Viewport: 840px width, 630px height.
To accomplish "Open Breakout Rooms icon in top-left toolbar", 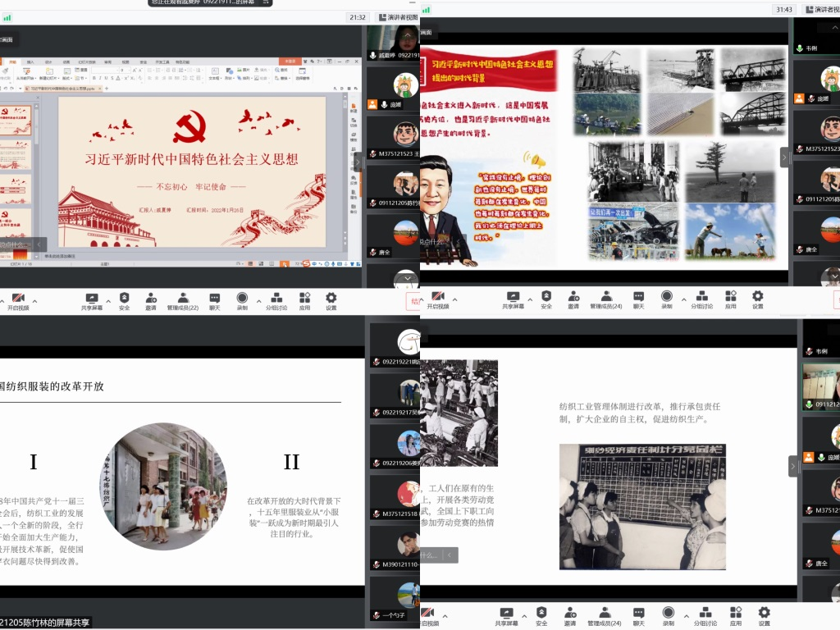I will click(276, 299).
